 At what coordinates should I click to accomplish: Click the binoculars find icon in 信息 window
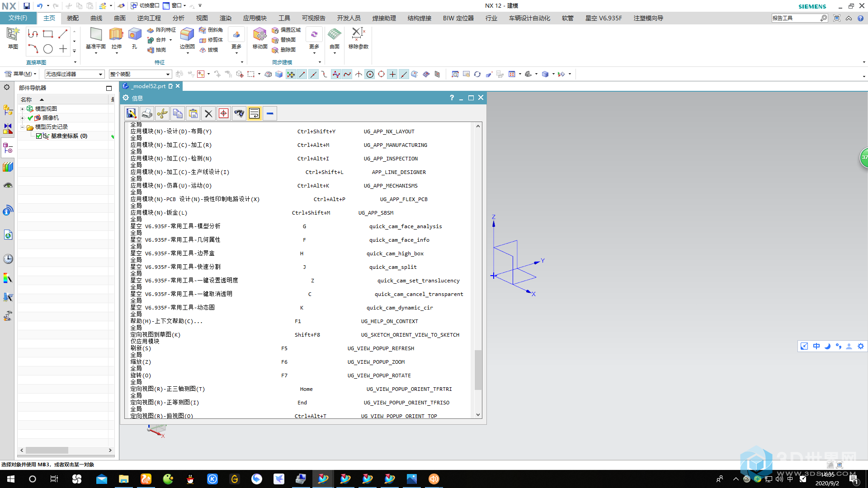click(239, 113)
